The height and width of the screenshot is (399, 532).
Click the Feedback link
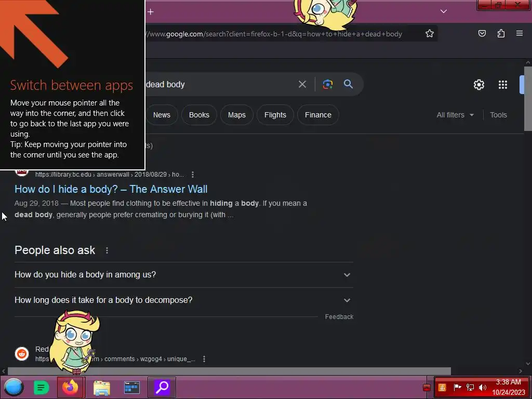(x=339, y=316)
